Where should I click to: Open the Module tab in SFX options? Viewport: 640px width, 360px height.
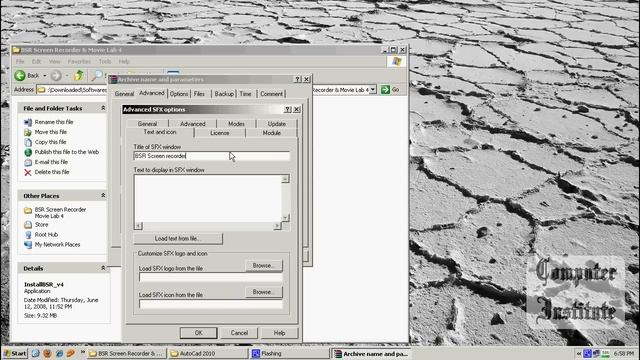click(x=271, y=133)
